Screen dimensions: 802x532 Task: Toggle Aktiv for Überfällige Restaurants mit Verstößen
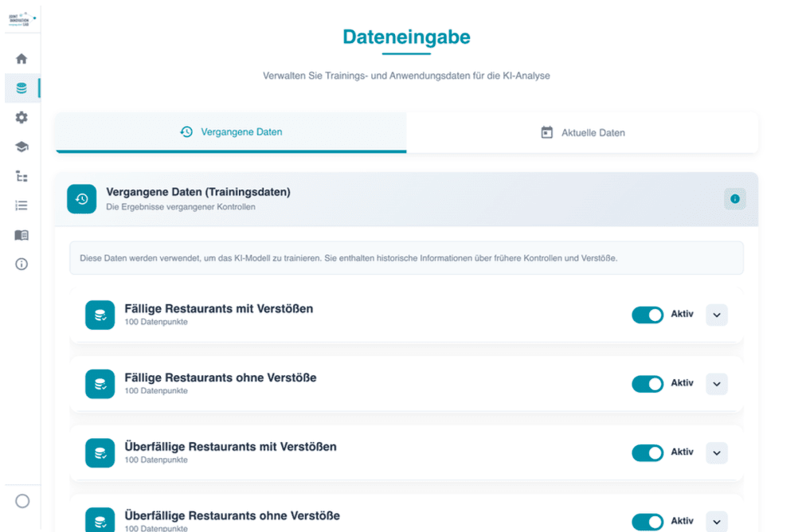647,452
